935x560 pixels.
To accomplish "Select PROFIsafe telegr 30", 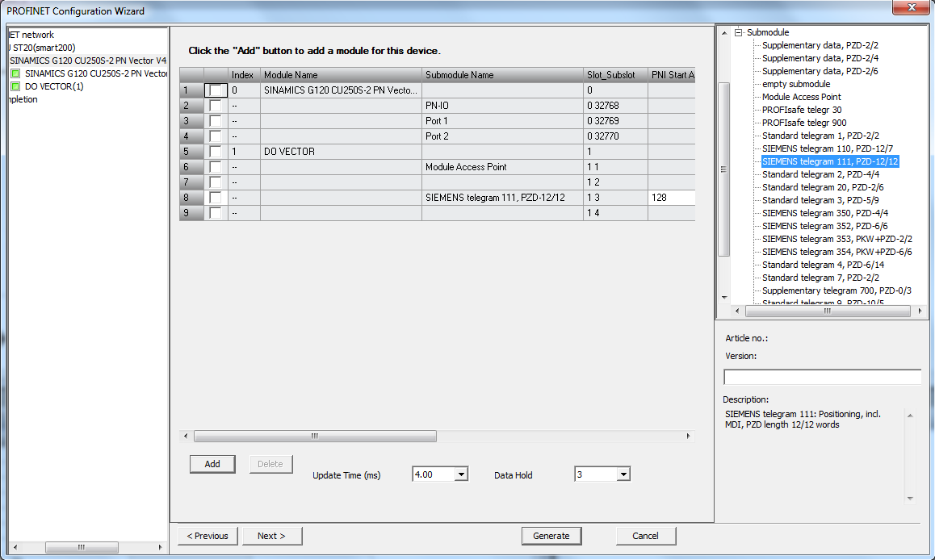I will click(802, 110).
